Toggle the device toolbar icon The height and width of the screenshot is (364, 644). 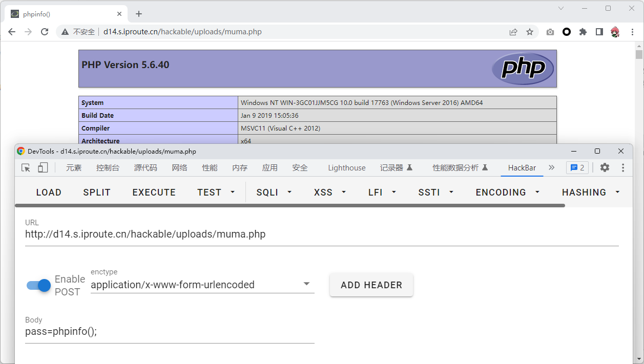pyautogui.click(x=43, y=168)
